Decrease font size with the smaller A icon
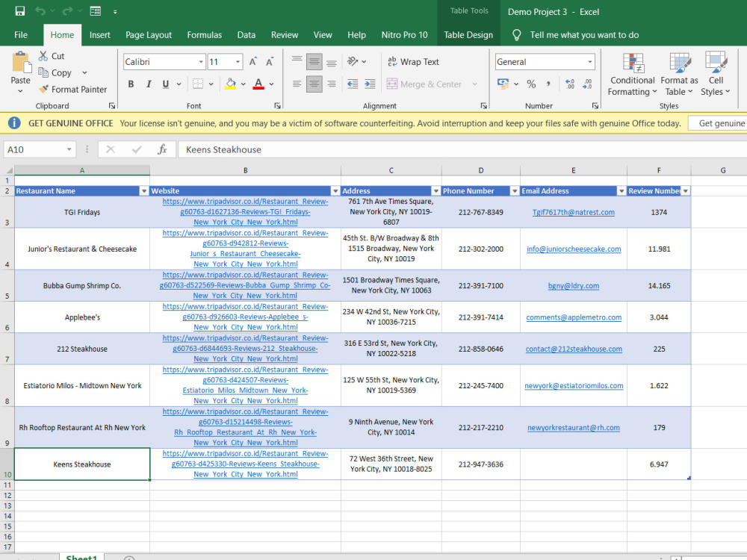The width and height of the screenshot is (747, 560). [x=270, y=62]
